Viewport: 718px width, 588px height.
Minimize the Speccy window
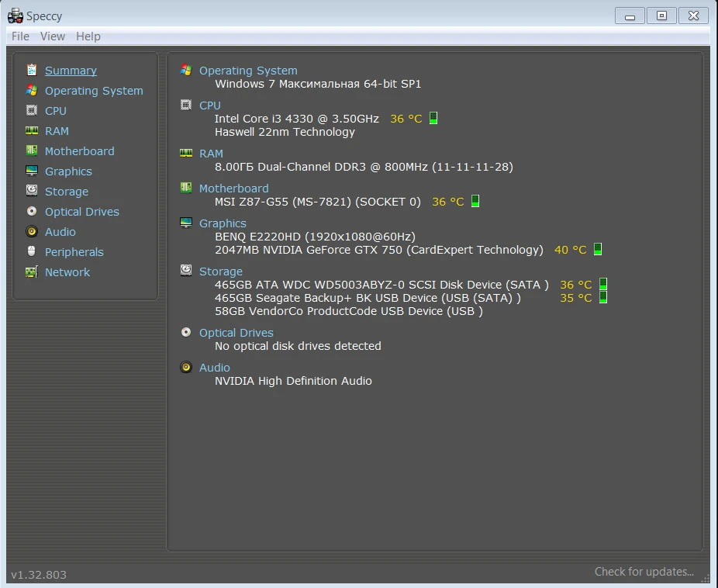click(630, 16)
